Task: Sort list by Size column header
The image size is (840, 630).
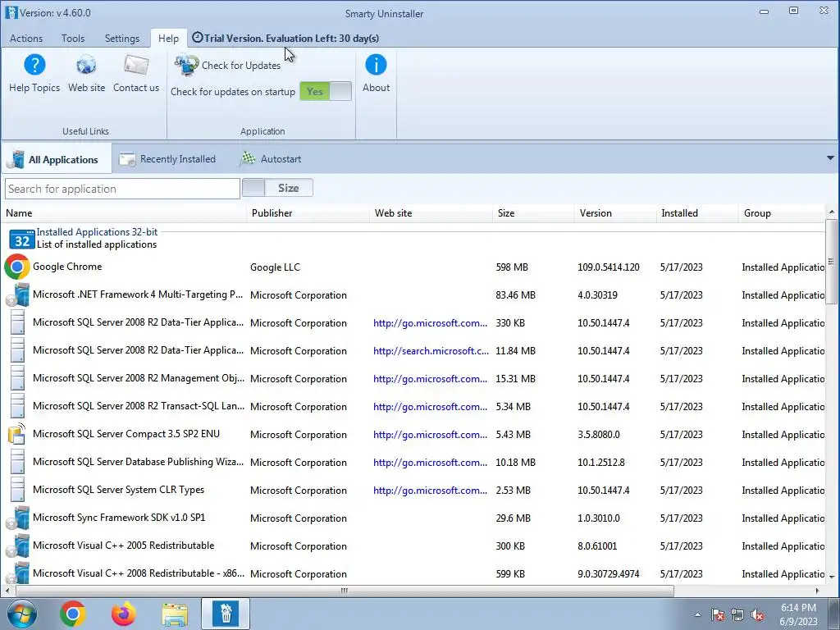Action: [x=533, y=213]
